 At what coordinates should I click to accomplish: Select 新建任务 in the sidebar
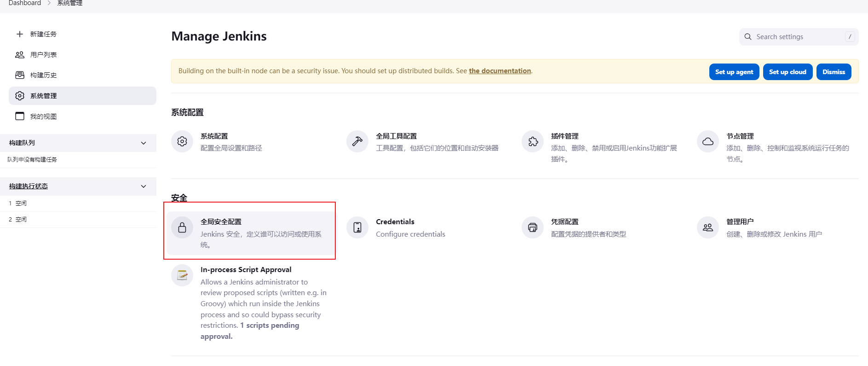coord(43,34)
